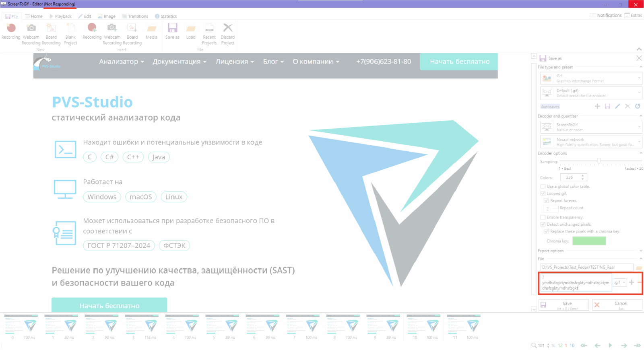Select frame 5 thumbnail in timeline
This screenshot has height=350, width=644.
(x=223, y=327)
